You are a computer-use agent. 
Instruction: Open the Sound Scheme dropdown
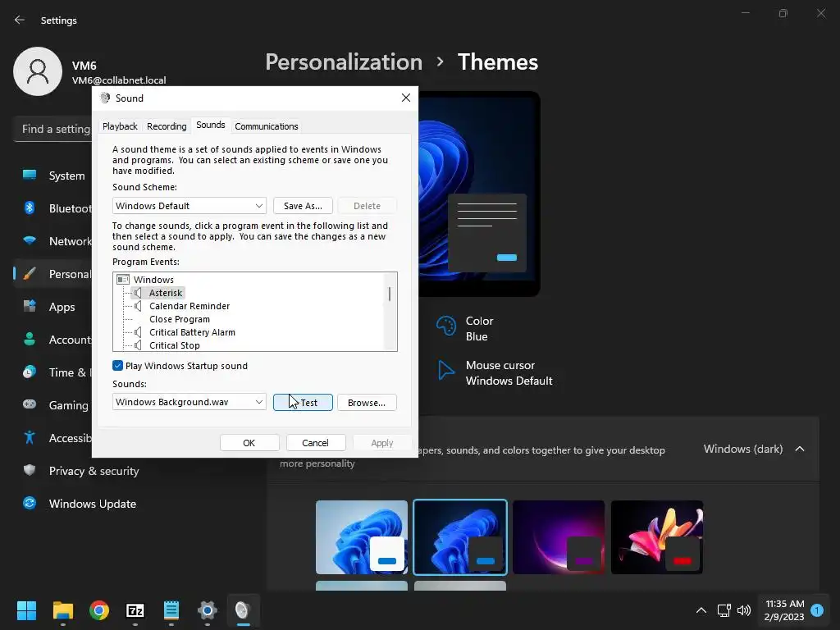coord(189,206)
